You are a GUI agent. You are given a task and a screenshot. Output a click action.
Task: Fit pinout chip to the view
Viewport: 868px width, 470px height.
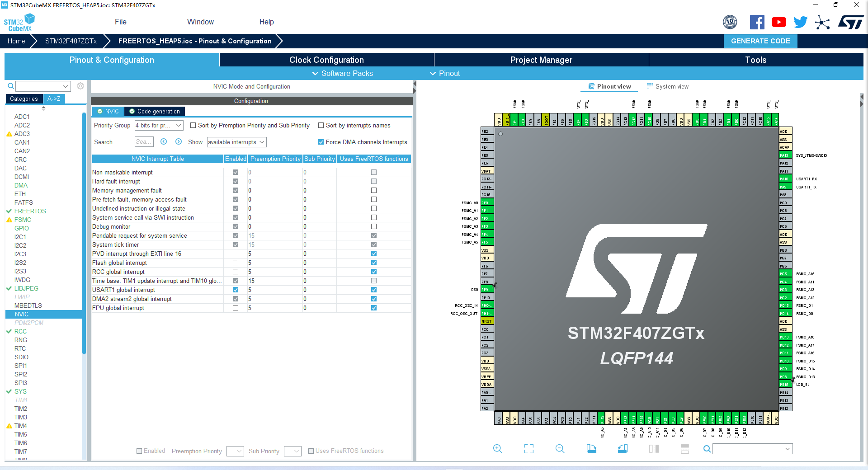(529, 449)
